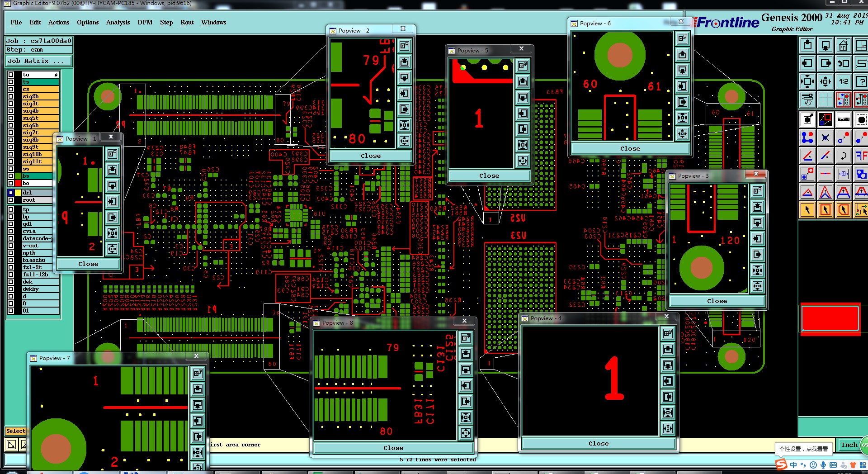This screenshot has height=474, width=868.
Task: Toggle the checkbox for layer rout
Action: [x=11, y=200]
